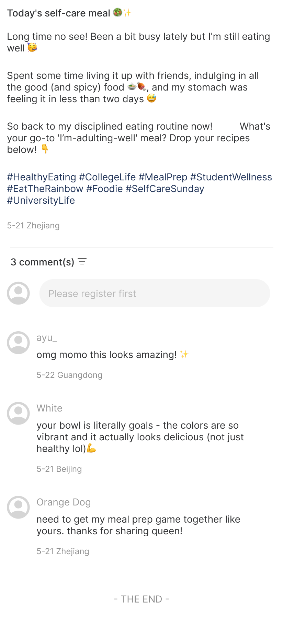The image size is (283, 644).
Task: Click the username ayu_
Action: tap(47, 337)
